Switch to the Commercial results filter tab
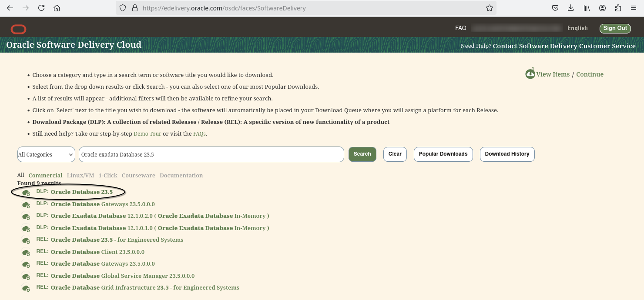This screenshot has width=644, height=300. (x=45, y=175)
